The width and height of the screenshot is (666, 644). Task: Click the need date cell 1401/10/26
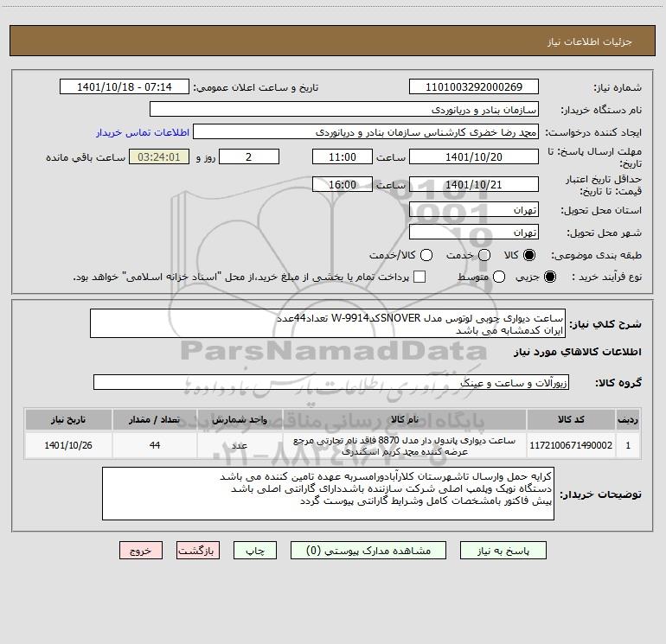click(68, 445)
